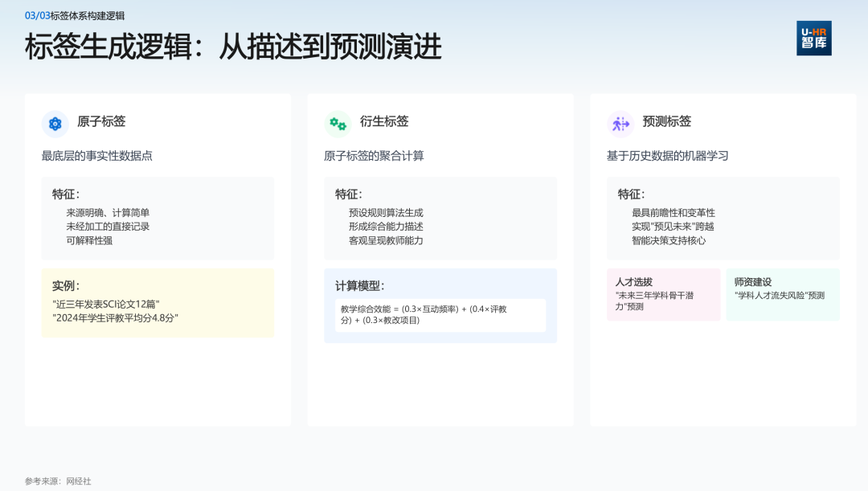Select the 预测标签 card heading
The image size is (868, 491).
(667, 122)
